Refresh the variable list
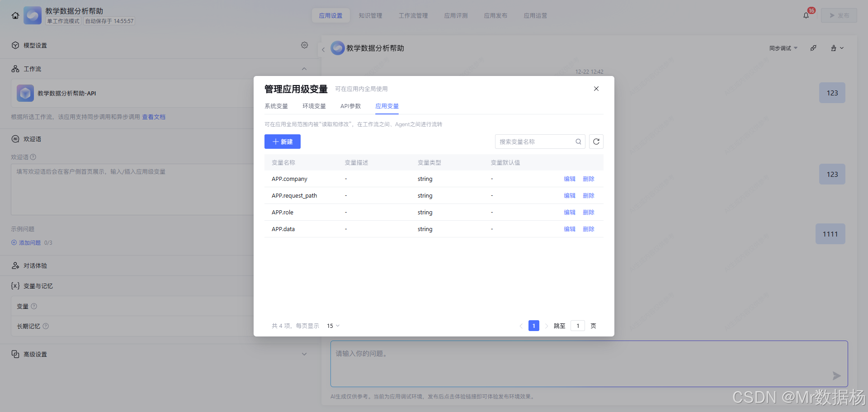 (596, 142)
